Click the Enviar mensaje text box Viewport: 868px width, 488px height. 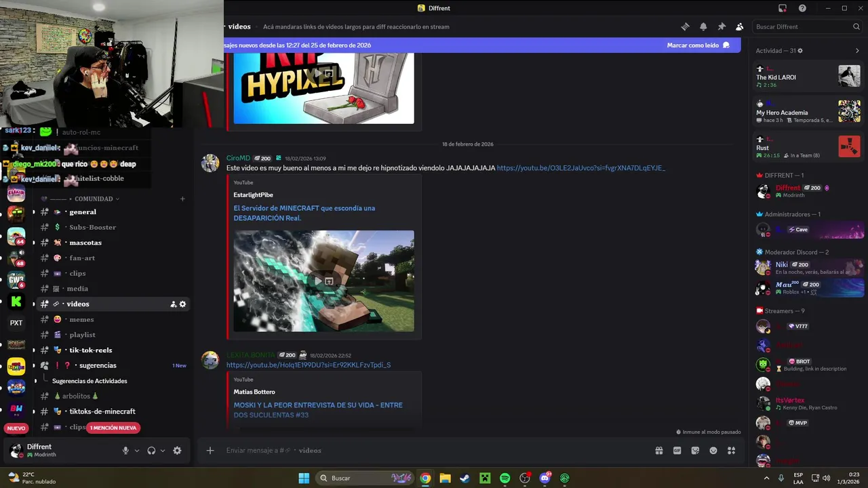(434, 451)
